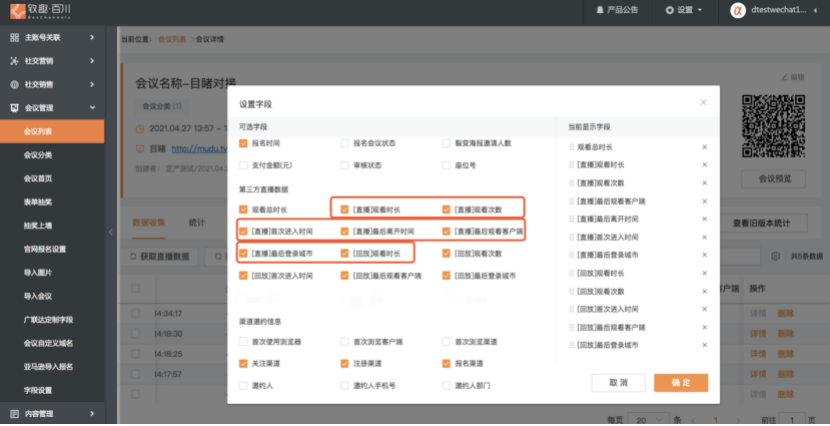The width and height of the screenshot is (830, 426).
Task: Tick the 座位号 checkbox
Action: 446,165
